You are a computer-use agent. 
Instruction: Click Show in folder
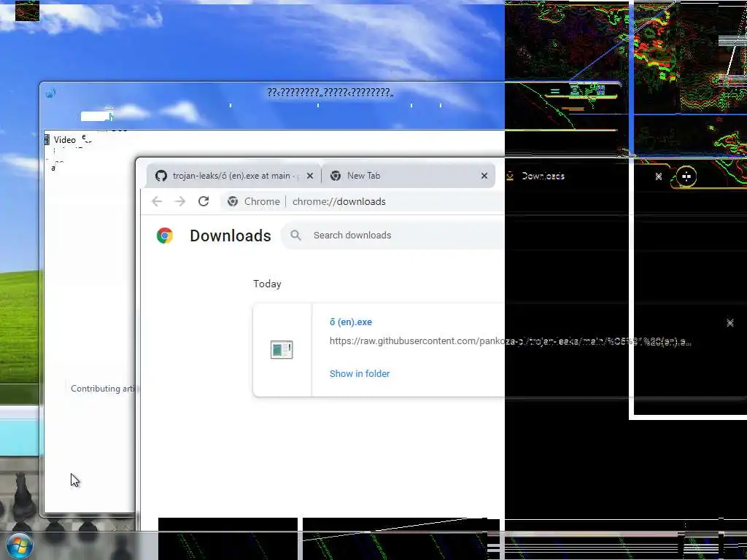coord(360,374)
